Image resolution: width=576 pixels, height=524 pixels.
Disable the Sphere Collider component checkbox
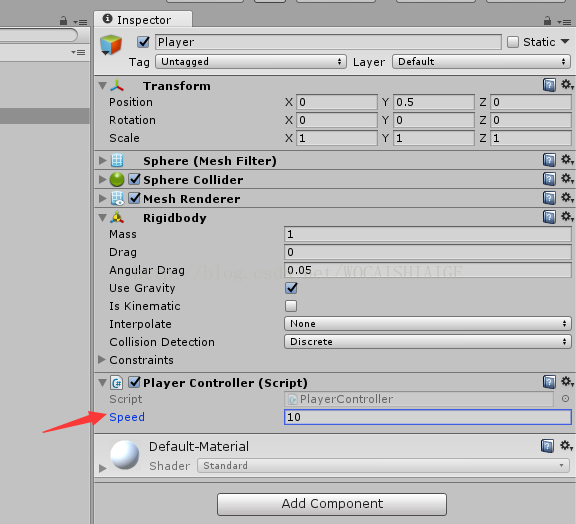134,179
